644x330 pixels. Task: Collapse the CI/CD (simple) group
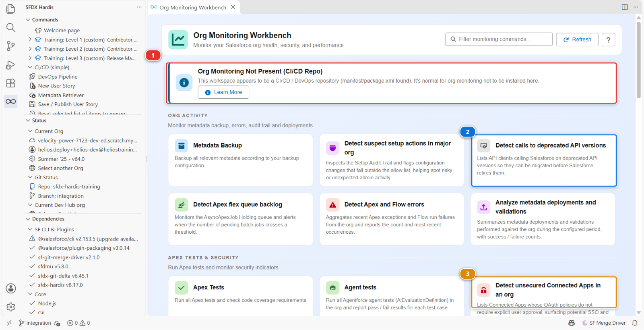click(30, 67)
